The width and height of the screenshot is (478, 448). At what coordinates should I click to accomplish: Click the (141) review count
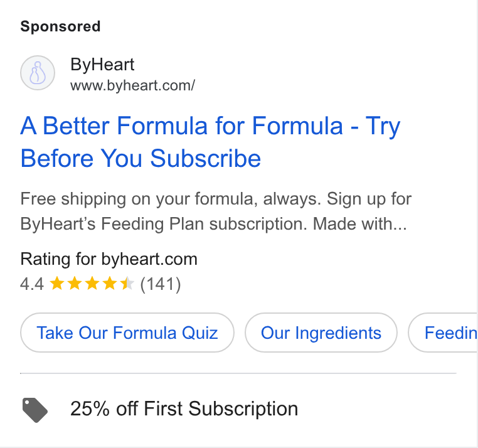click(x=161, y=284)
